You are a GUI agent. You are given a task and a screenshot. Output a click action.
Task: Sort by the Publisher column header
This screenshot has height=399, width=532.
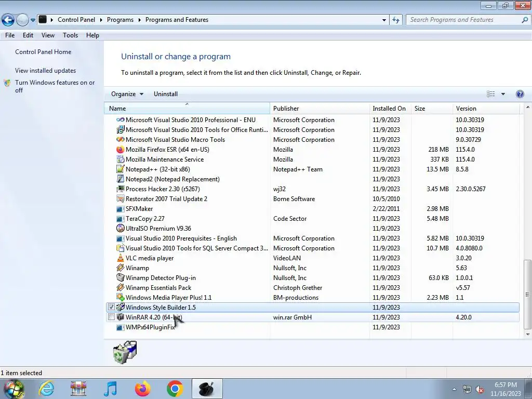[320, 108]
